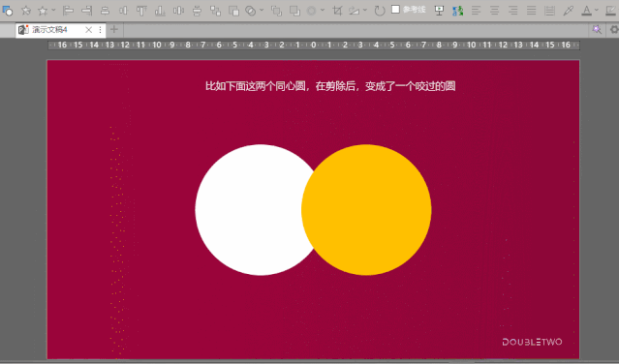Start slideshow with the presentation screen icon

(439, 11)
